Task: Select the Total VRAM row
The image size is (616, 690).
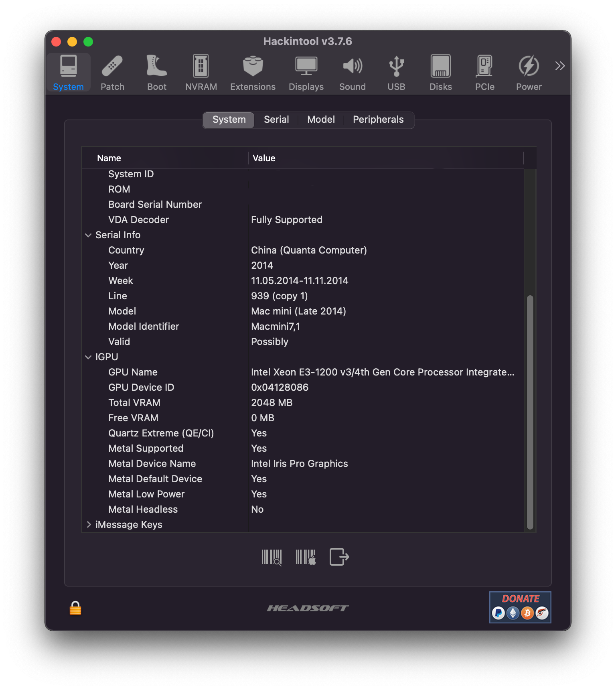Action: click(x=303, y=403)
